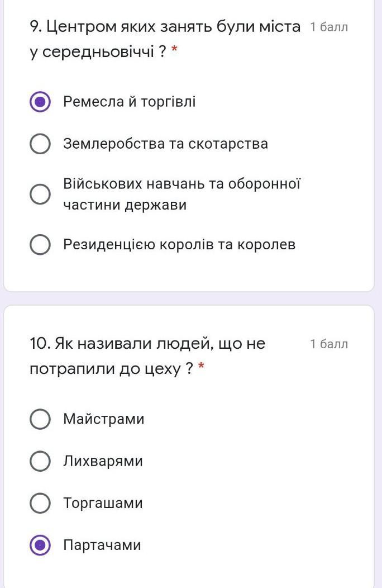
Task: Select the radio circle beside "Ремесла й торгівлі"
Action: coord(40,102)
